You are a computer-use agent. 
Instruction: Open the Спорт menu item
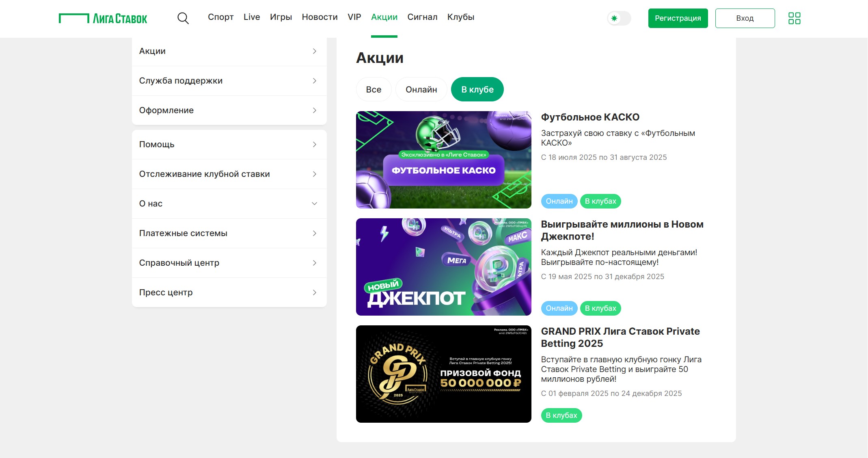tap(220, 17)
